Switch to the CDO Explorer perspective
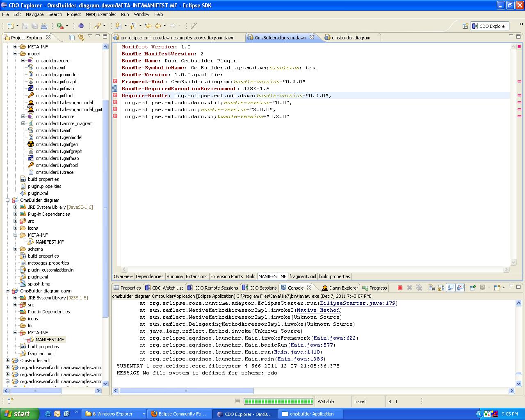This screenshot has height=420, width=525. [489, 26]
